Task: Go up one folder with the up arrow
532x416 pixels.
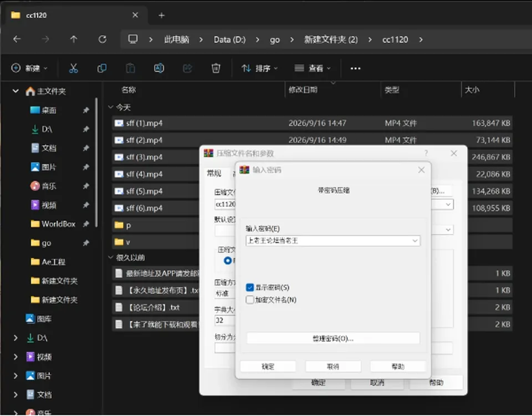Action: [74, 39]
